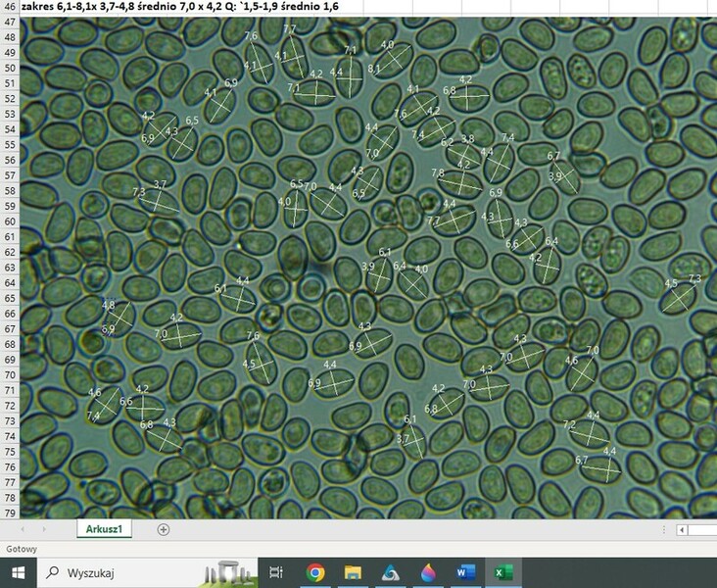Select row header 70
Viewport: 717px width, 588px height.
(x=10, y=374)
